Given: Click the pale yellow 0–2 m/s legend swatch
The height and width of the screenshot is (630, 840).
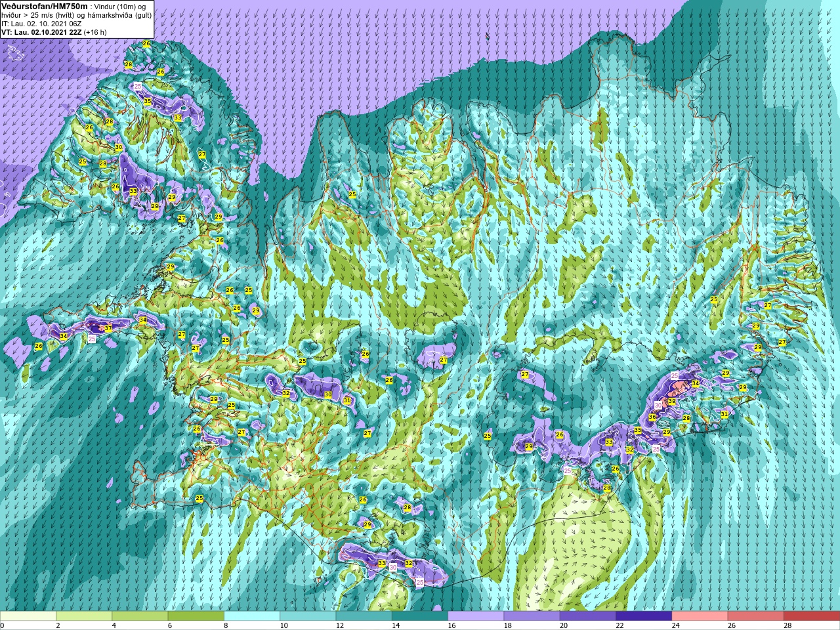Looking at the screenshot, I should point(28,616).
